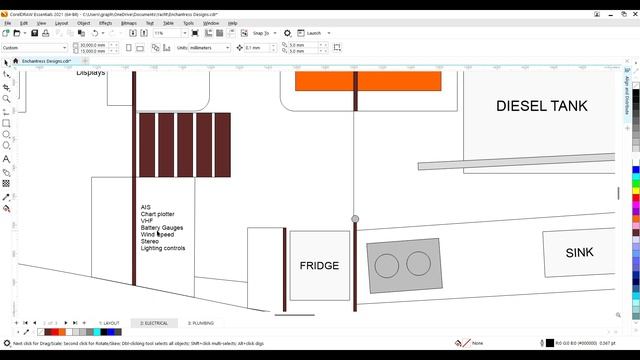The height and width of the screenshot is (360, 640).
Task: Click the status bar settings gear
Action: point(7,343)
